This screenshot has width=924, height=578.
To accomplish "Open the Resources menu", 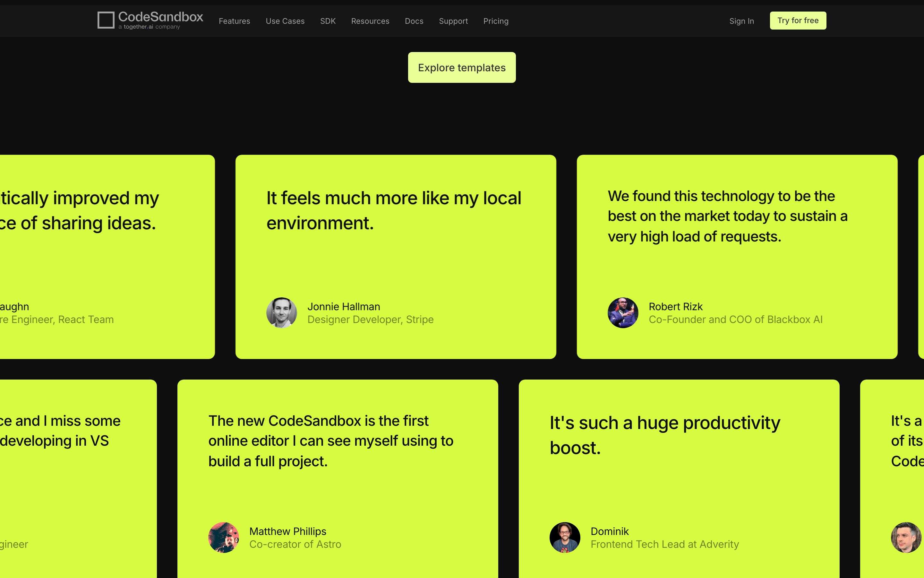I will click(x=370, y=21).
